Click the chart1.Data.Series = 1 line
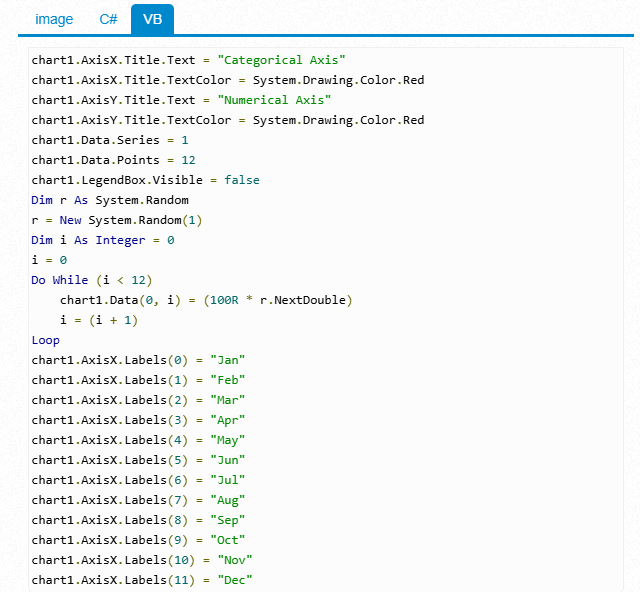The width and height of the screenshot is (640, 592). coord(110,140)
